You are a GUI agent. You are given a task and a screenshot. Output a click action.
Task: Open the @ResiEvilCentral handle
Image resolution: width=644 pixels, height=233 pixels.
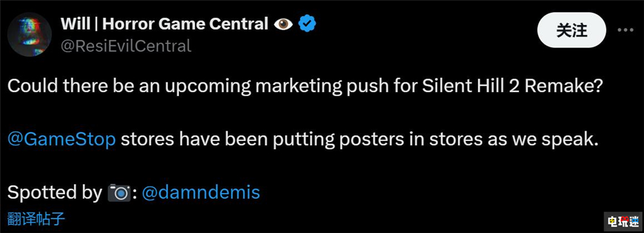coord(126,46)
